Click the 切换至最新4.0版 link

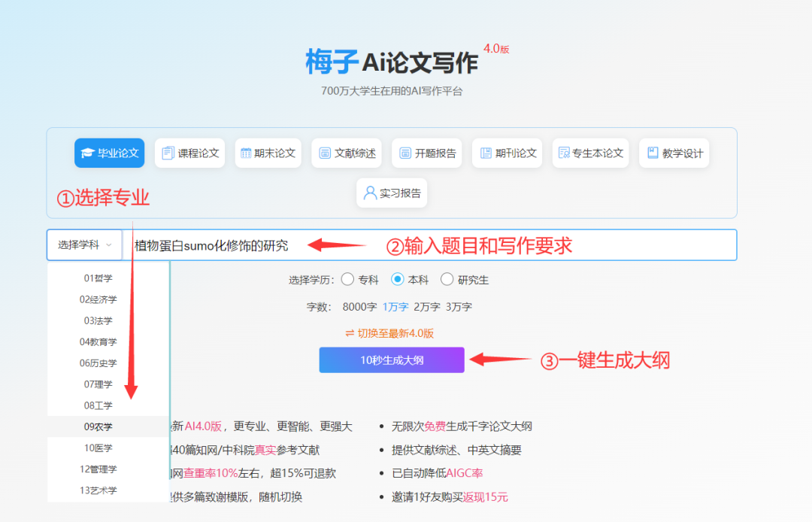coord(392,333)
